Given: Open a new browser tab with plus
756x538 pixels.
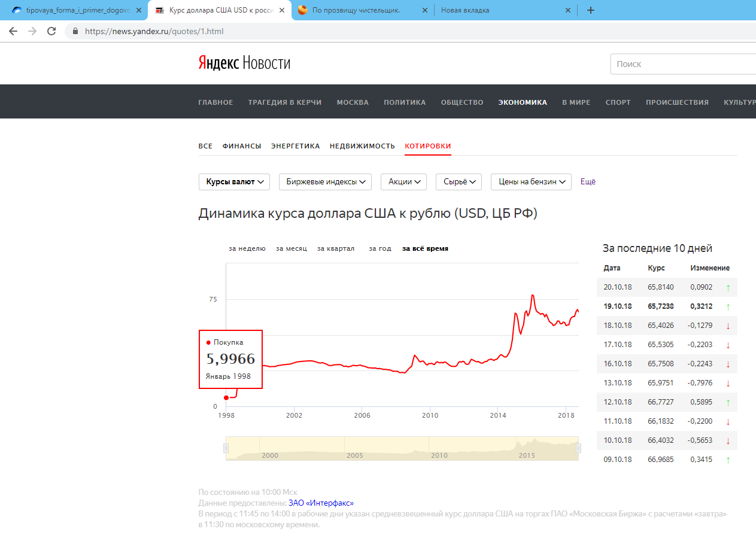Looking at the screenshot, I should [590, 10].
